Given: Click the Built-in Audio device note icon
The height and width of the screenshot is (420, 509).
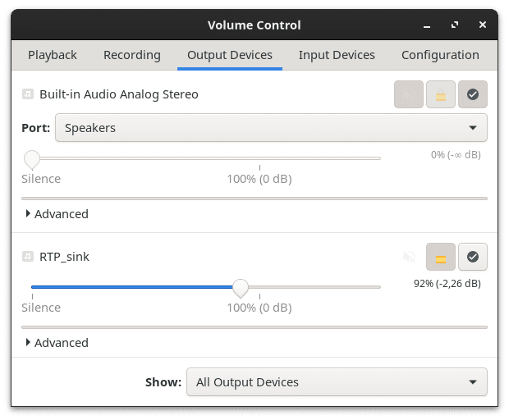Looking at the screenshot, I should pyautogui.click(x=28, y=94).
